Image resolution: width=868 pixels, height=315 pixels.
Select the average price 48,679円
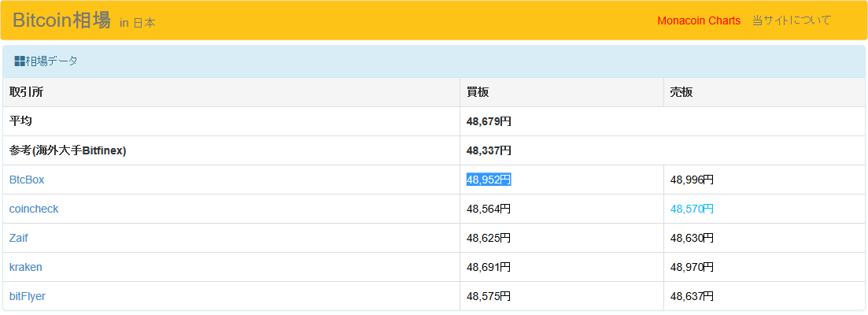(x=489, y=121)
